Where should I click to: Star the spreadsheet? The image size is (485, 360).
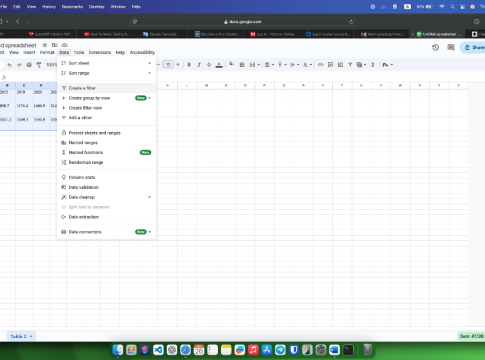pyautogui.click(x=45, y=45)
